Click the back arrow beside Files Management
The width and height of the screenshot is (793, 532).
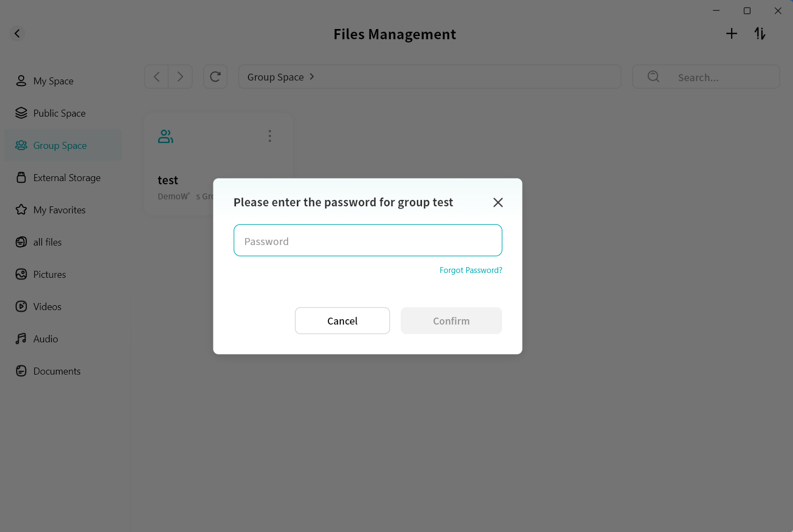[17, 33]
